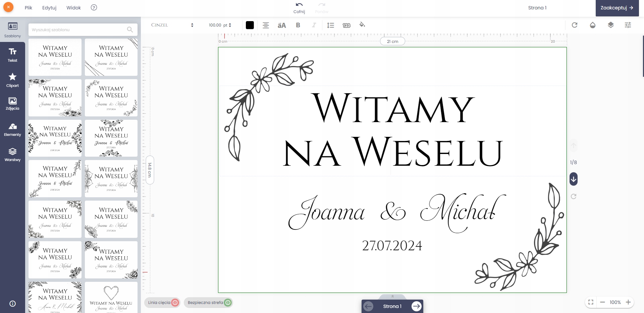Click the line spacing icon
Image resolution: width=644 pixels, height=313 pixels.
330,25
